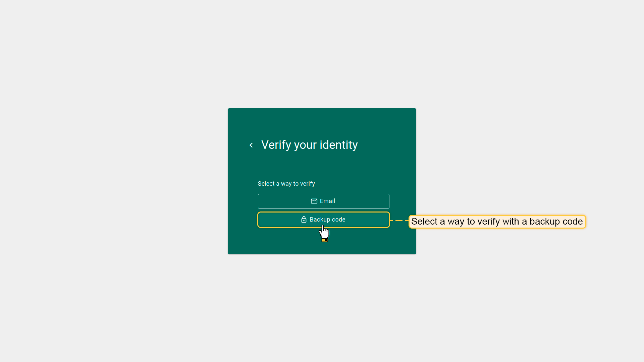The image size is (644, 362).
Task: Choose the Backup code verification option
Action: point(323,220)
